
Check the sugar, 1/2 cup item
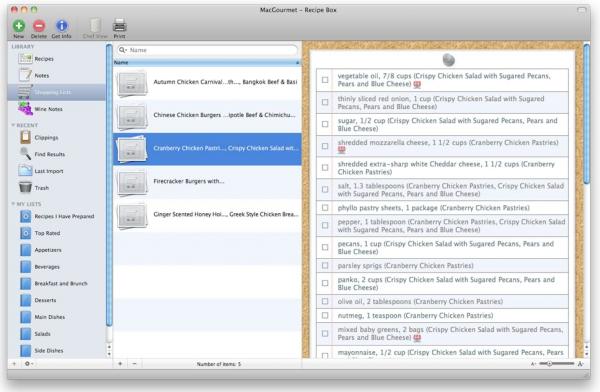tap(325, 124)
